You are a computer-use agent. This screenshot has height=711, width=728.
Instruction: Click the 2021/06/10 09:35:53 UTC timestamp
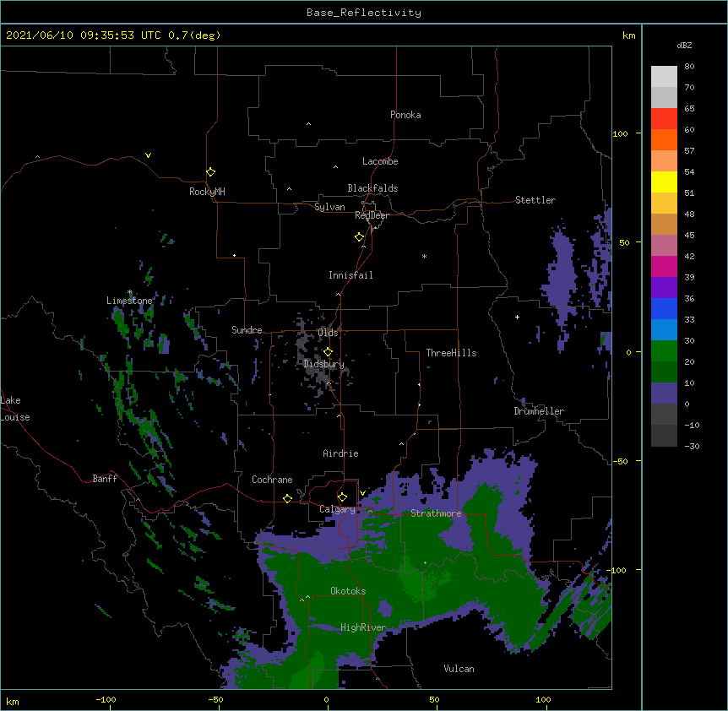point(84,35)
